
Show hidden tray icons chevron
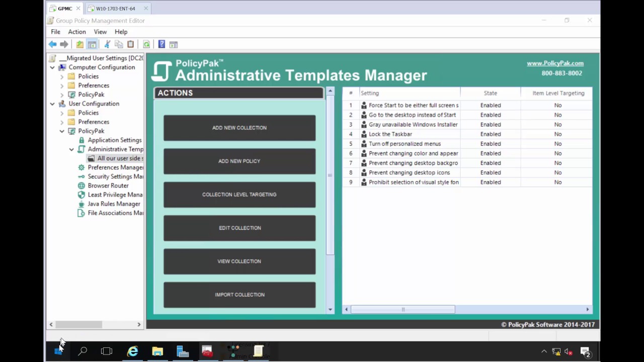click(544, 351)
